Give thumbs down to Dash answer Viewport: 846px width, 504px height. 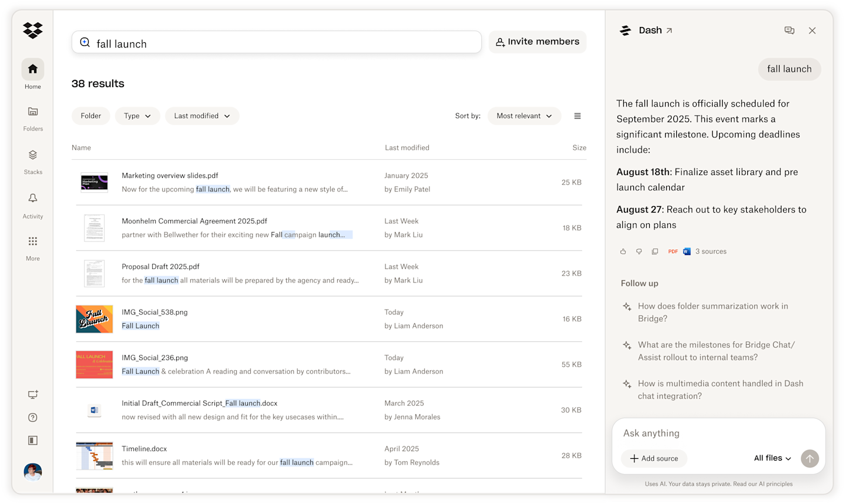click(x=639, y=251)
